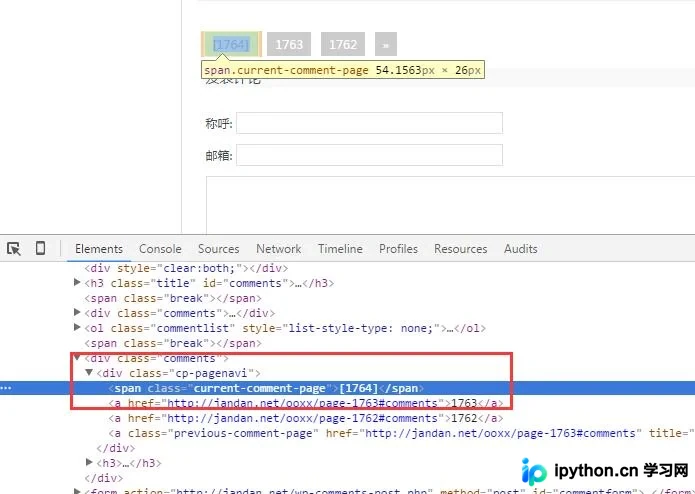Select the span class="current-comment-page" row
The width and height of the screenshot is (695, 494).
[348, 388]
